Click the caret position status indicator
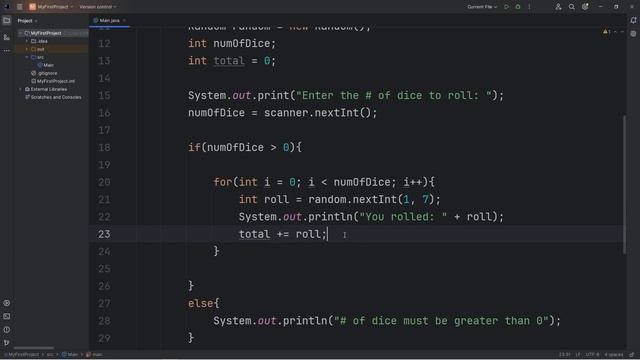The height and width of the screenshot is (360, 640). [565, 355]
